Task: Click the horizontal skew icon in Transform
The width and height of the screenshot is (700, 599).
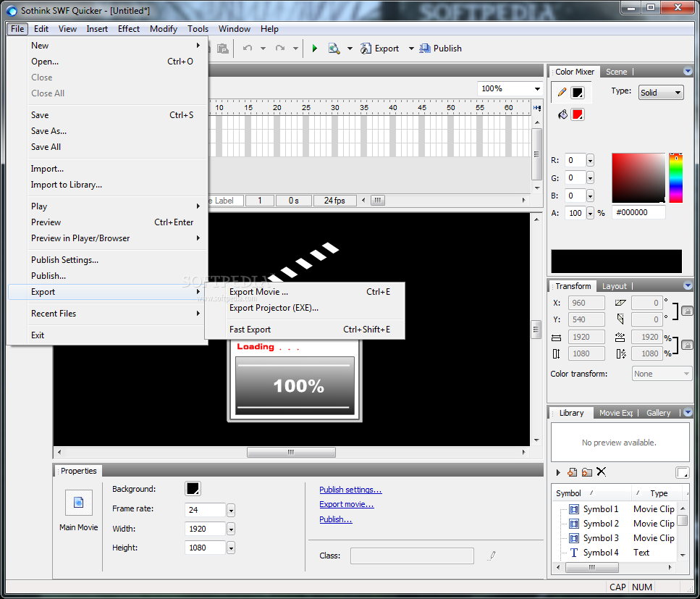Action: pyautogui.click(x=620, y=303)
